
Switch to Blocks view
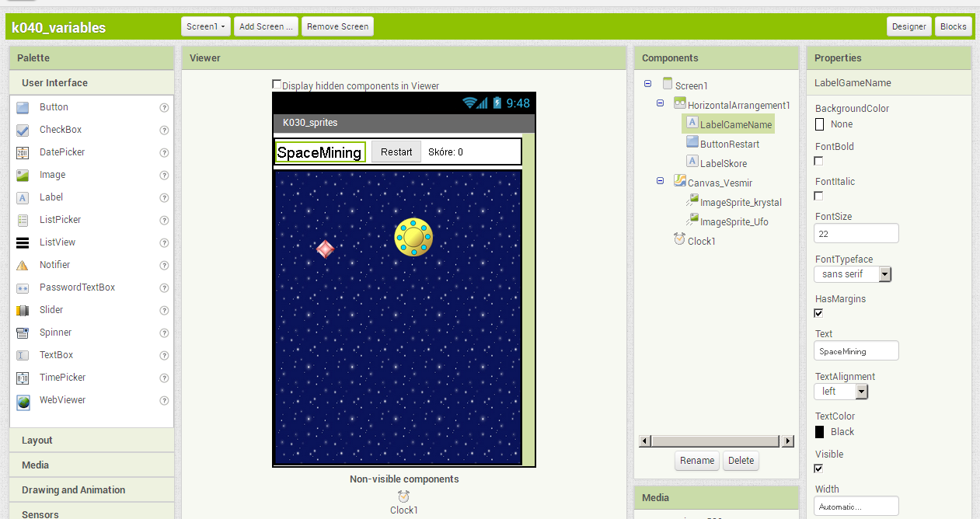(x=953, y=26)
